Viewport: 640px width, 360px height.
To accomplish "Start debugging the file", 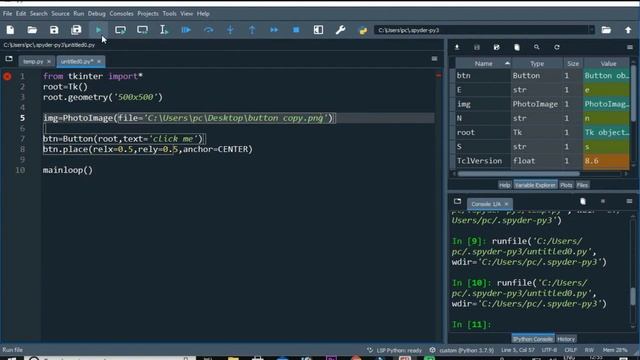I will click(x=186, y=30).
